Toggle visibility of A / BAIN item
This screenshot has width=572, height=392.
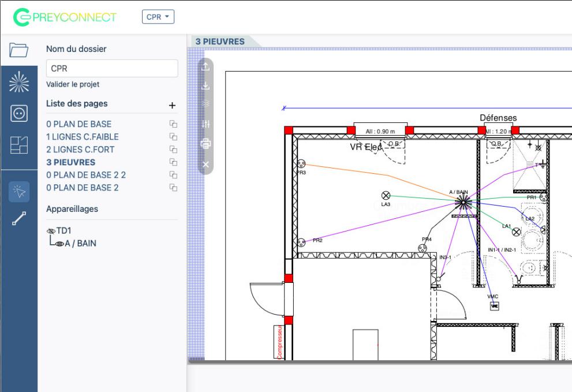[x=60, y=244]
